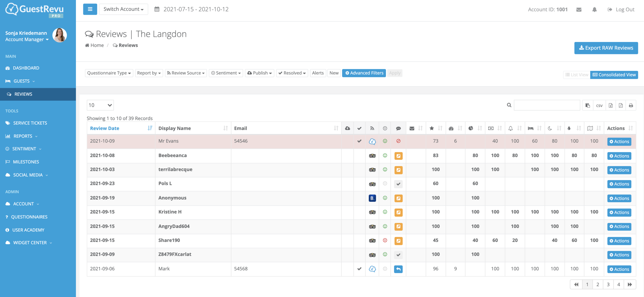The height and width of the screenshot is (297, 644).
Task: Toggle the hamburger sidebar menu button
Action: click(x=90, y=9)
